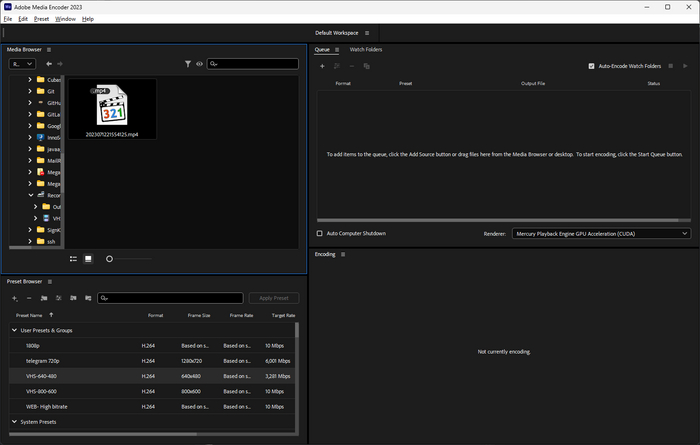This screenshot has height=445, width=700.
Task: Collapse the System Presets section
Action: coord(14,422)
